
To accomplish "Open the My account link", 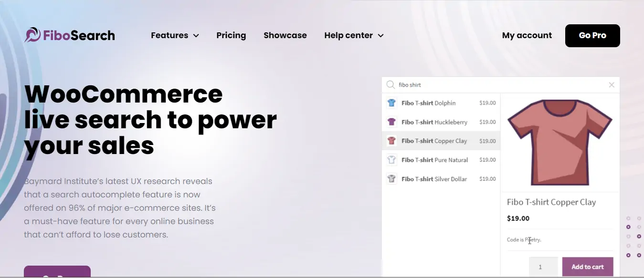I will point(527,35).
